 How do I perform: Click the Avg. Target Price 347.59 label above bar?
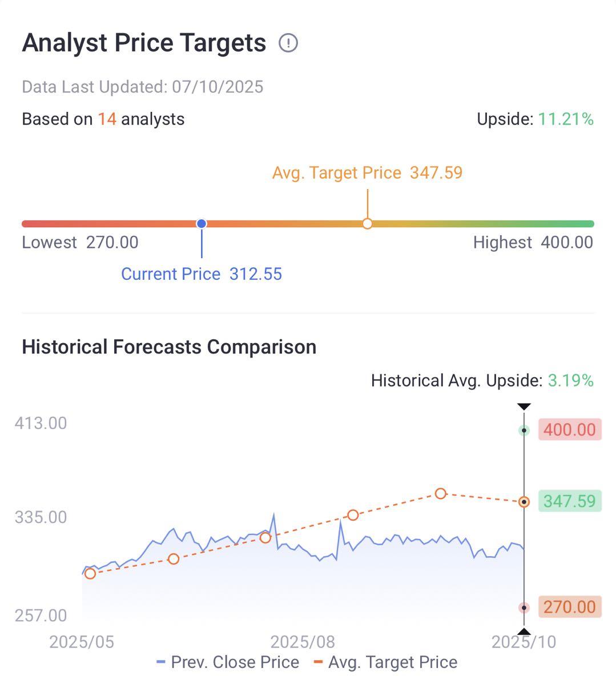(367, 173)
